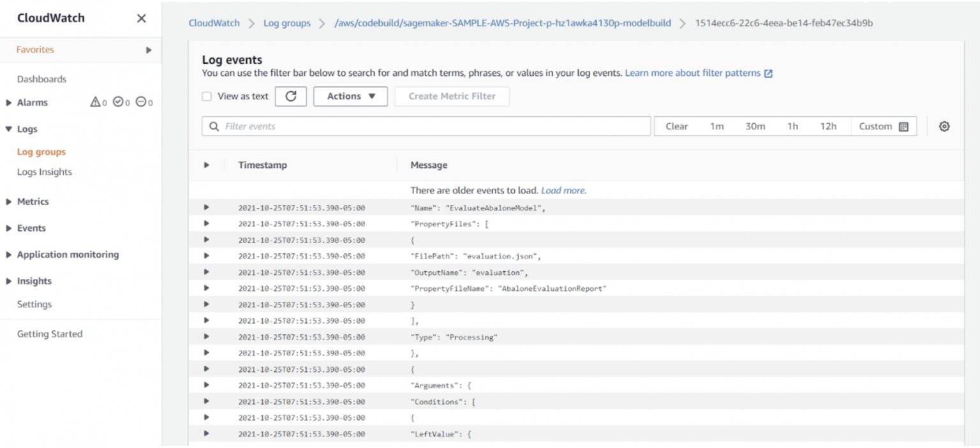The width and height of the screenshot is (980, 448).
Task: Click the external link icon beside filter patterns
Action: pyautogui.click(x=768, y=73)
